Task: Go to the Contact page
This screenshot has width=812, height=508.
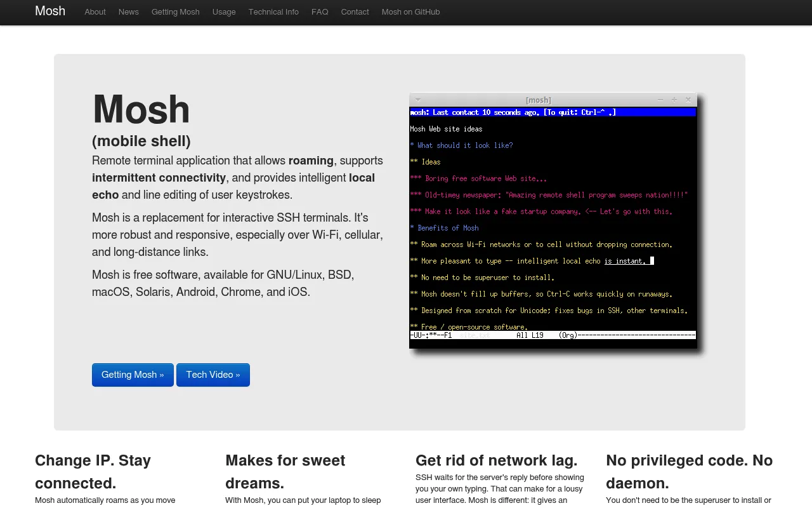Action: pyautogui.click(x=355, y=12)
